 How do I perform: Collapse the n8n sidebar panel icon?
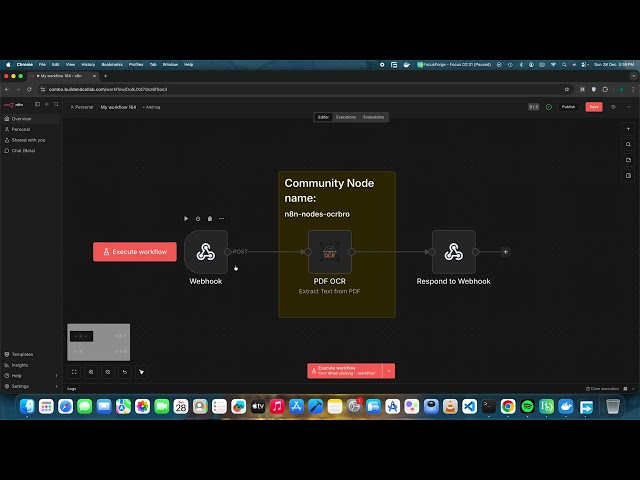coord(38,104)
